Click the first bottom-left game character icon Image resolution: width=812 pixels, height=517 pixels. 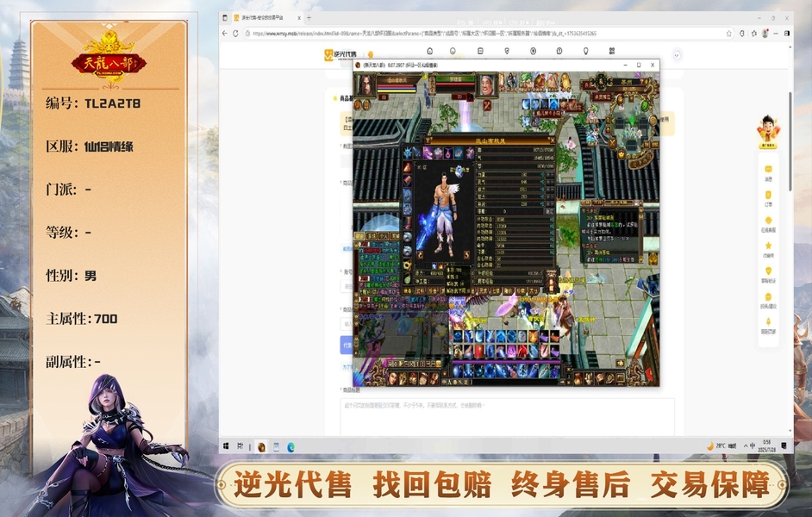[394, 378]
